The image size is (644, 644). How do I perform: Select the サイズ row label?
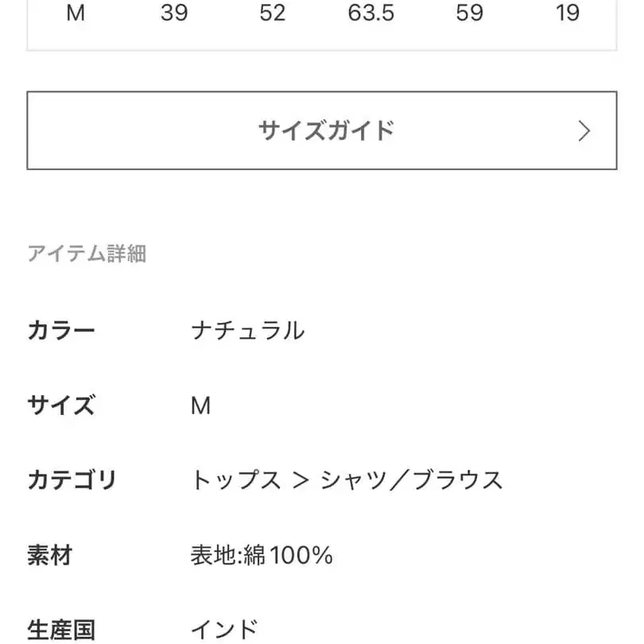pyautogui.click(x=62, y=405)
